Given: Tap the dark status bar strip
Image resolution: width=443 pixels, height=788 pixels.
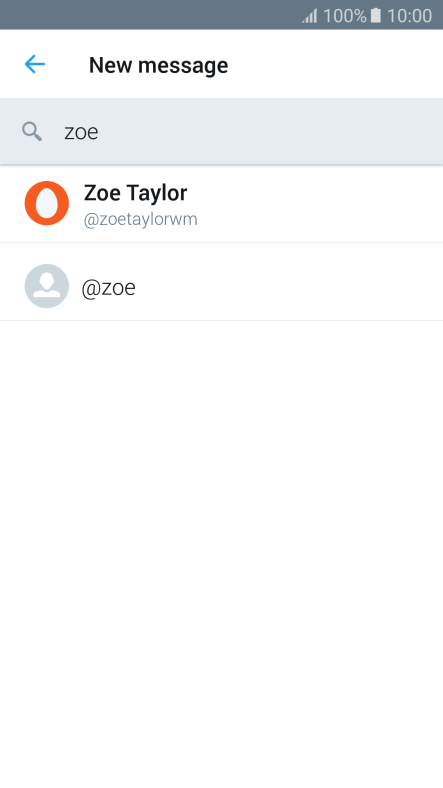Looking at the screenshot, I should tap(151, 15).
